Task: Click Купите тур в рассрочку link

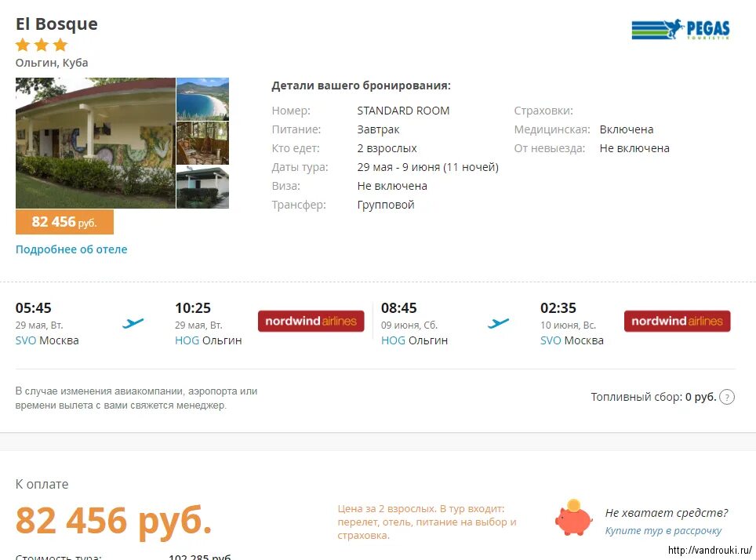Action: tap(663, 530)
